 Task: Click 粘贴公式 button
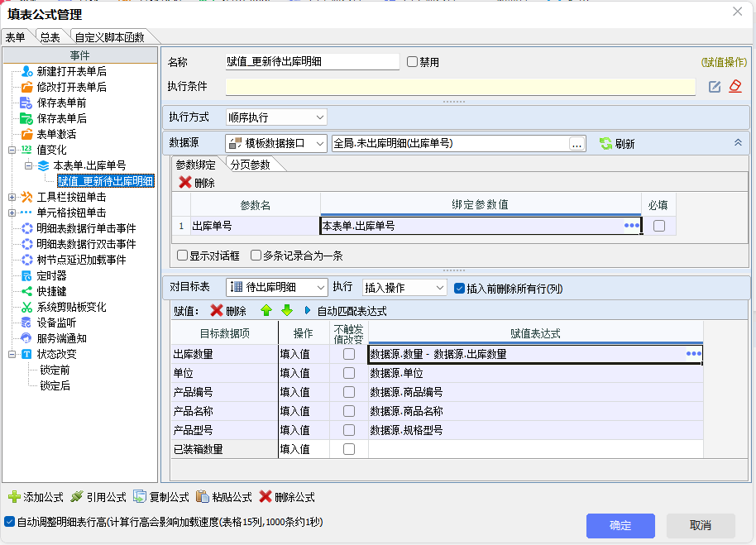pos(223,497)
